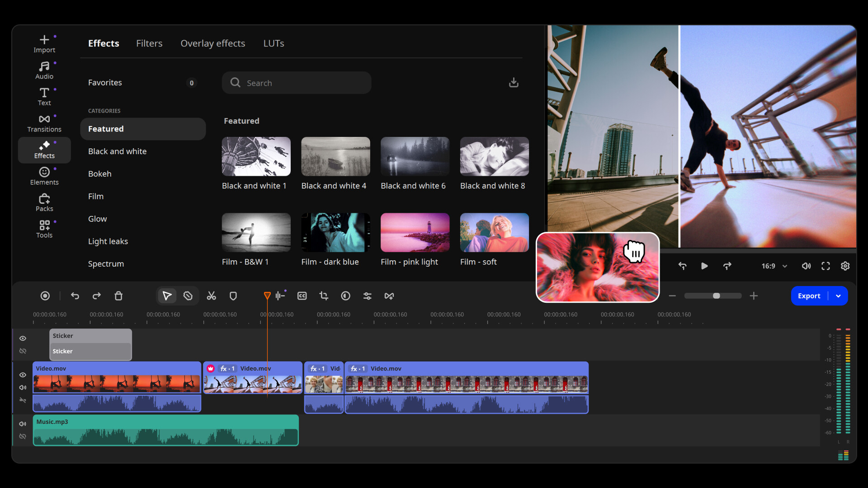Apply the Film - pink light effect thumbnail

pyautogui.click(x=415, y=232)
